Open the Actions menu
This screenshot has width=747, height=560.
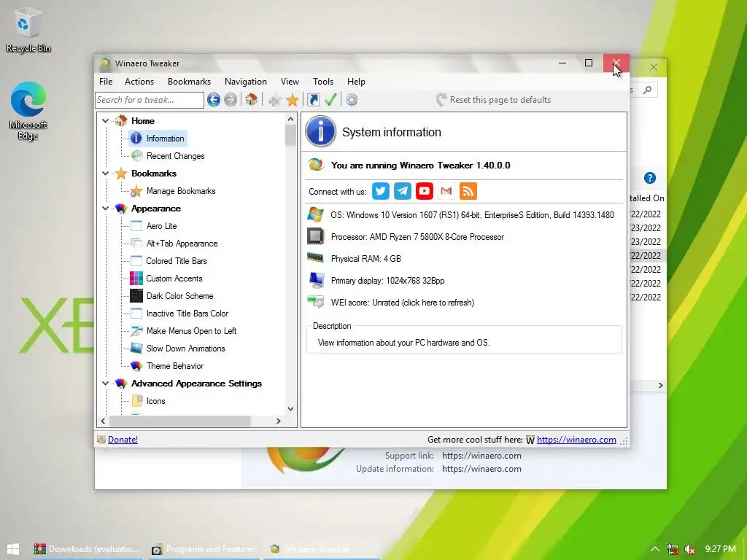coord(139,82)
